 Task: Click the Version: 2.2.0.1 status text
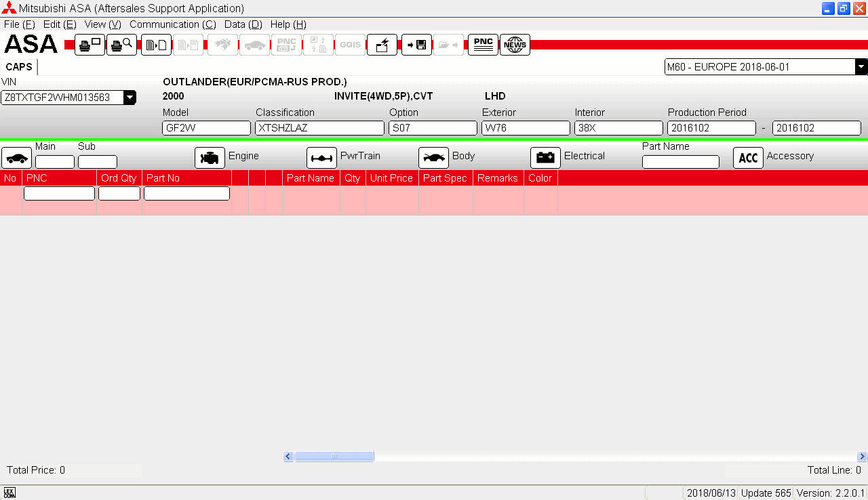click(831, 493)
